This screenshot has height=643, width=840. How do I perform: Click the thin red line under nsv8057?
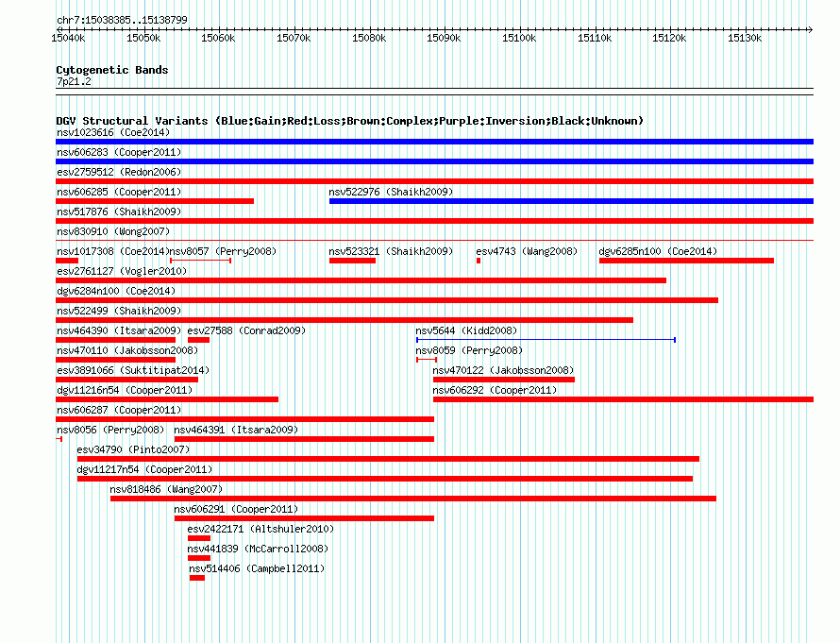coord(200,261)
